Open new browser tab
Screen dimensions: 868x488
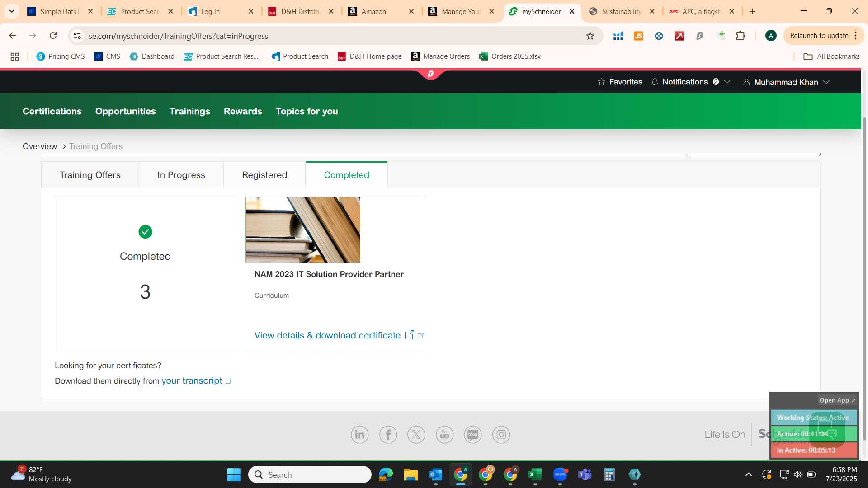pos(752,11)
